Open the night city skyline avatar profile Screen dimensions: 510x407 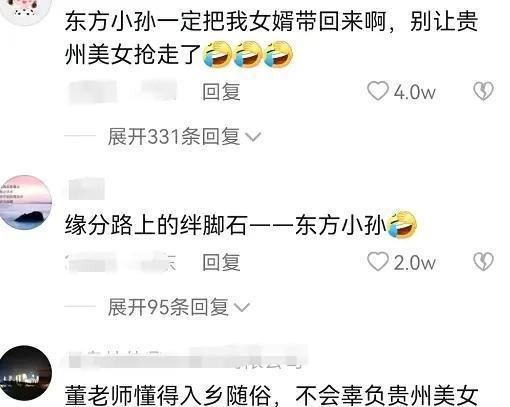[x=26, y=373]
